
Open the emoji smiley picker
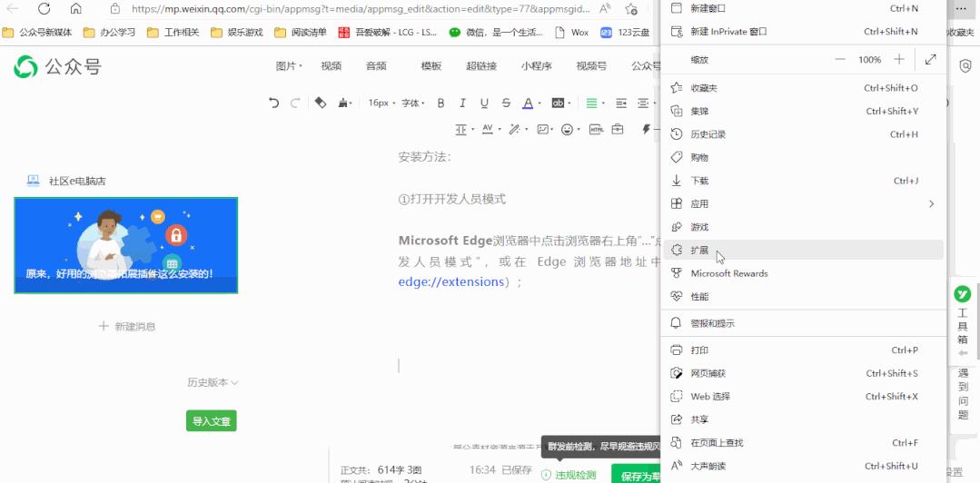(x=568, y=129)
